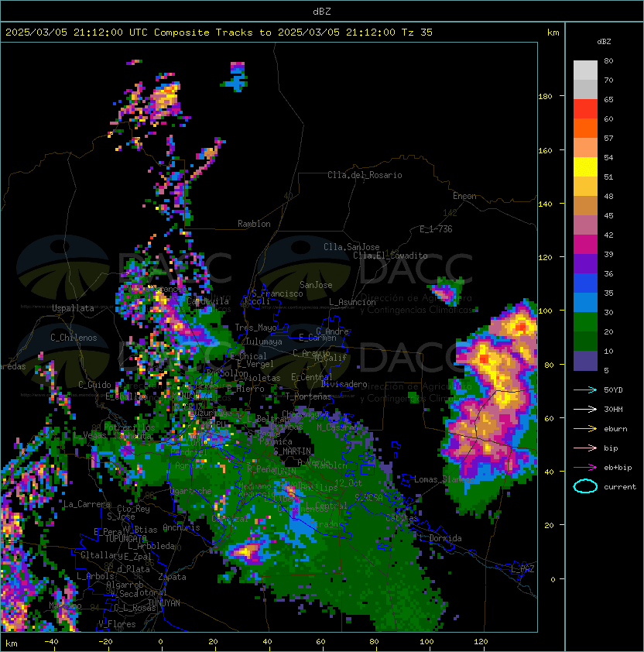Click the '12_Oct' map label
Image resolution: width=644 pixels, height=652 pixels.
pyautogui.click(x=348, y=483)
